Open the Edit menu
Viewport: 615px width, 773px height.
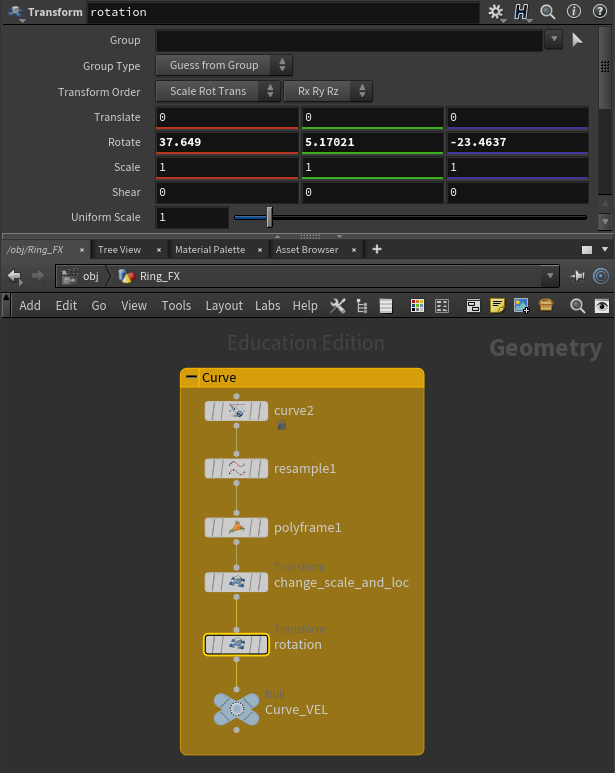tap(66, 306)
